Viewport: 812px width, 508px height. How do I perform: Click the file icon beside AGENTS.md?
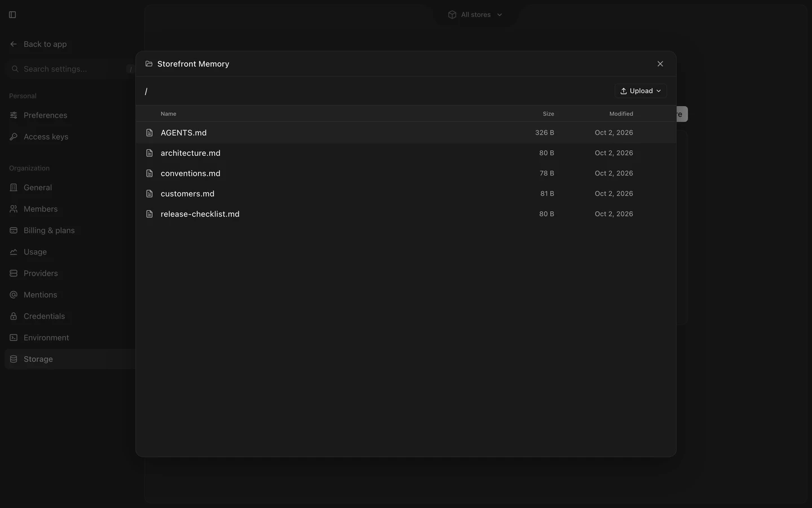tap(149, 133)
